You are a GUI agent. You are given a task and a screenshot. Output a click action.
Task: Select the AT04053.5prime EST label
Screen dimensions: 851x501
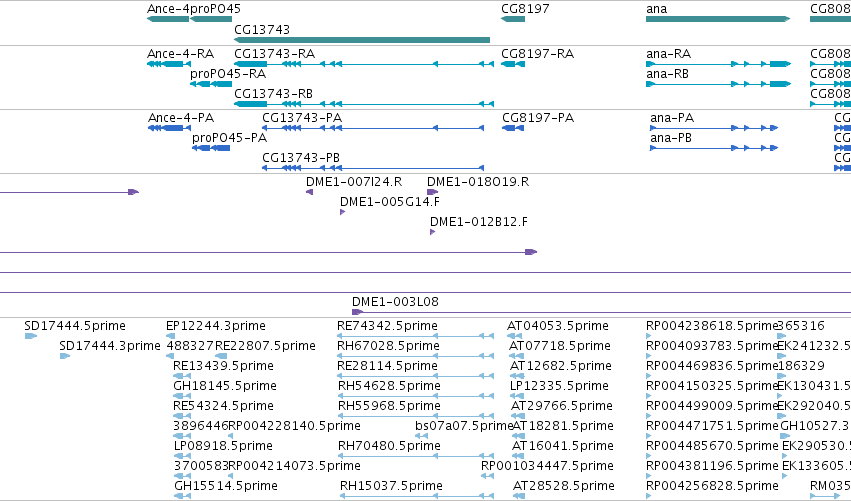click(557, 326)
